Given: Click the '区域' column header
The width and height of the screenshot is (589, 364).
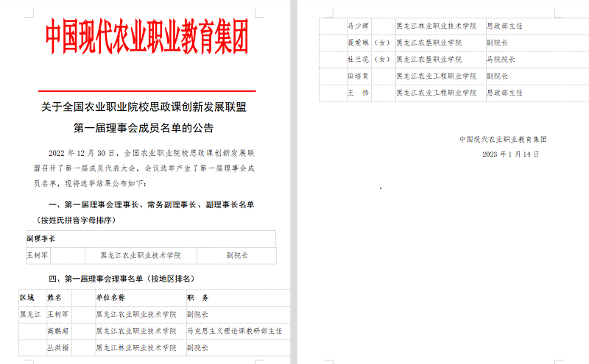Looking at the screenshot, I should (27, 298).
